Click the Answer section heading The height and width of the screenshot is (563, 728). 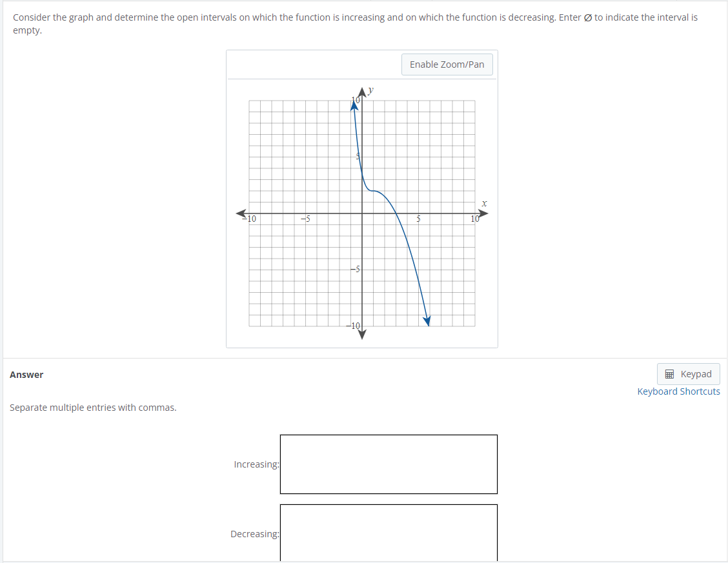coord(26,374)
